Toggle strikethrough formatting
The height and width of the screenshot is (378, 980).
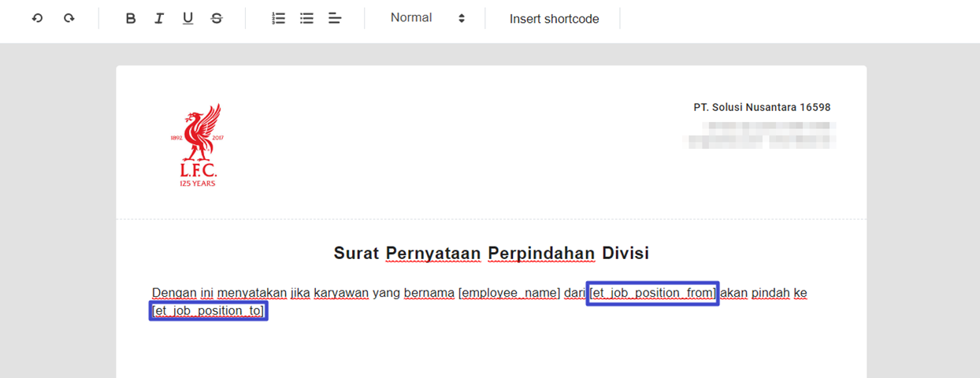pyautogui.click(x=217, y=18)
